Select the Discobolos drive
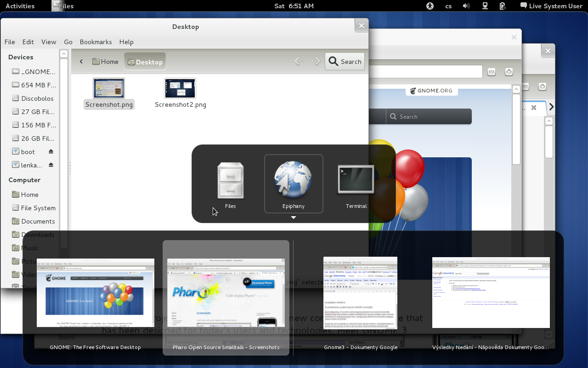The height and width of the screenshot is (368, 588). click(x=33, y=98)
